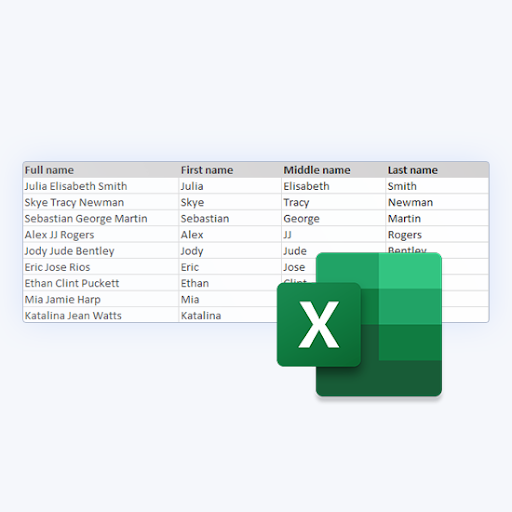
Task: Select first name cell 'Sebastian'
Action: [x=230, y=218]
